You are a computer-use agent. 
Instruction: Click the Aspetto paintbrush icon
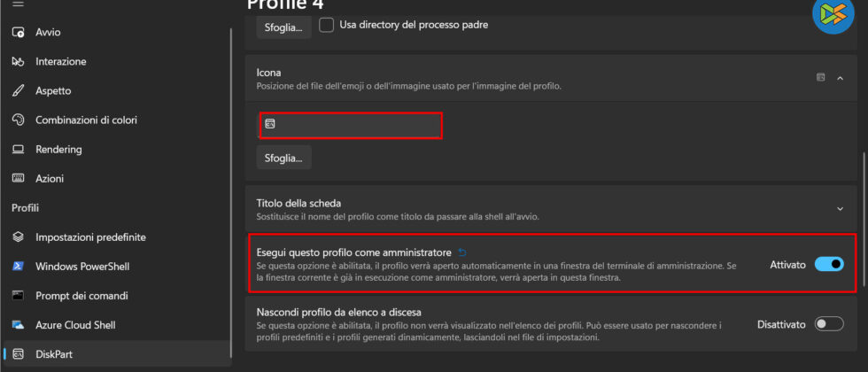[x=18, y=91]
